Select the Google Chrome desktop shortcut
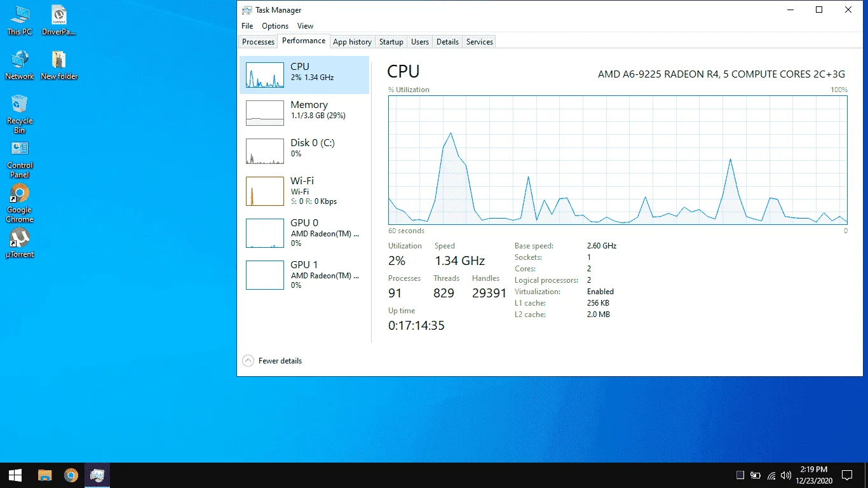Screen dimensions: 868x488 [x=20, y=203]
